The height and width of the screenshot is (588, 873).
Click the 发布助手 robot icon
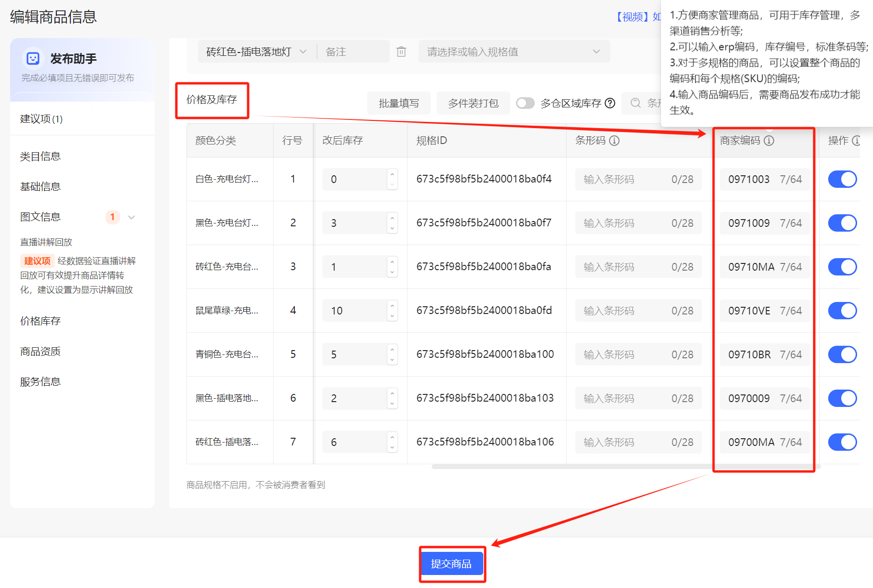pos(33,59)
